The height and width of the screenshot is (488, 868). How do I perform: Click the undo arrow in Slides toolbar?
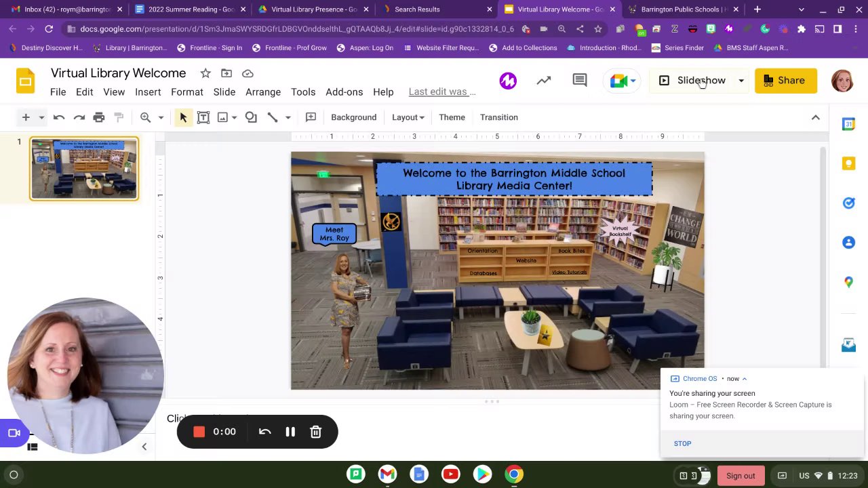(x=59, y=117)
